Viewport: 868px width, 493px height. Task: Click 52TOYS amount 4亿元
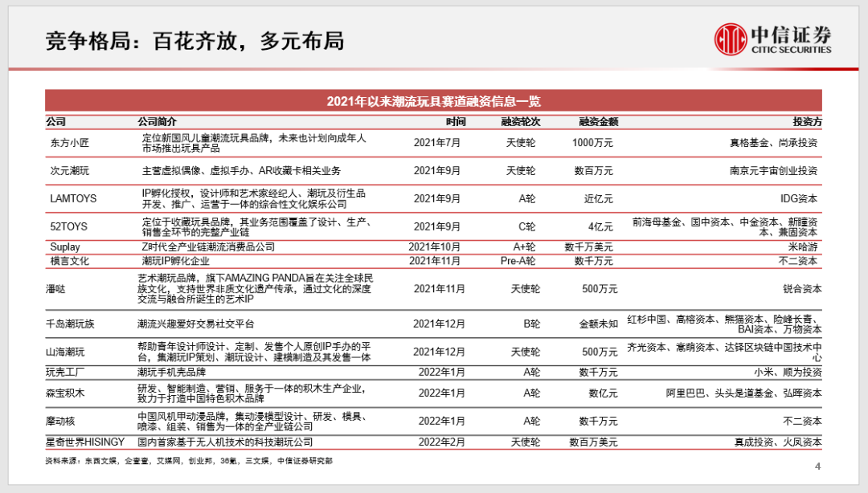coord(600,227)
